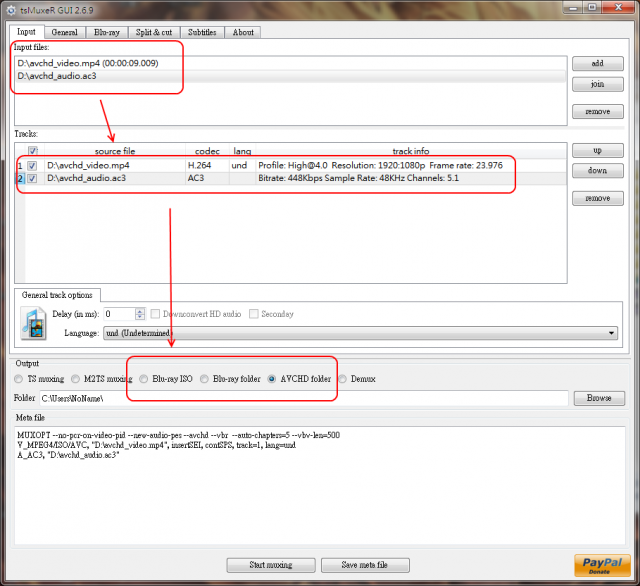This screenshot has height=586, width=640.
Task: Click the Delay (in ms) input field
Action: 119,314
